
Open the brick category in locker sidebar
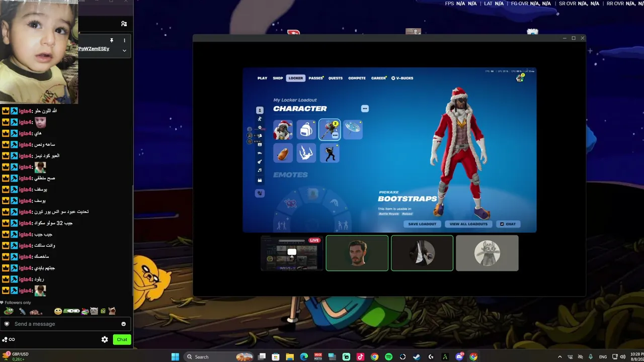[x=260, y=180]
